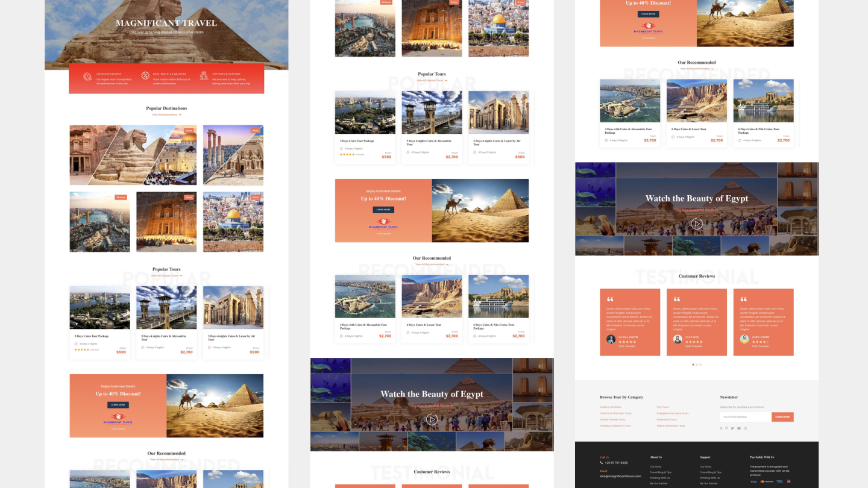Click the Instagram icon under Newsletter

(745, 428)
